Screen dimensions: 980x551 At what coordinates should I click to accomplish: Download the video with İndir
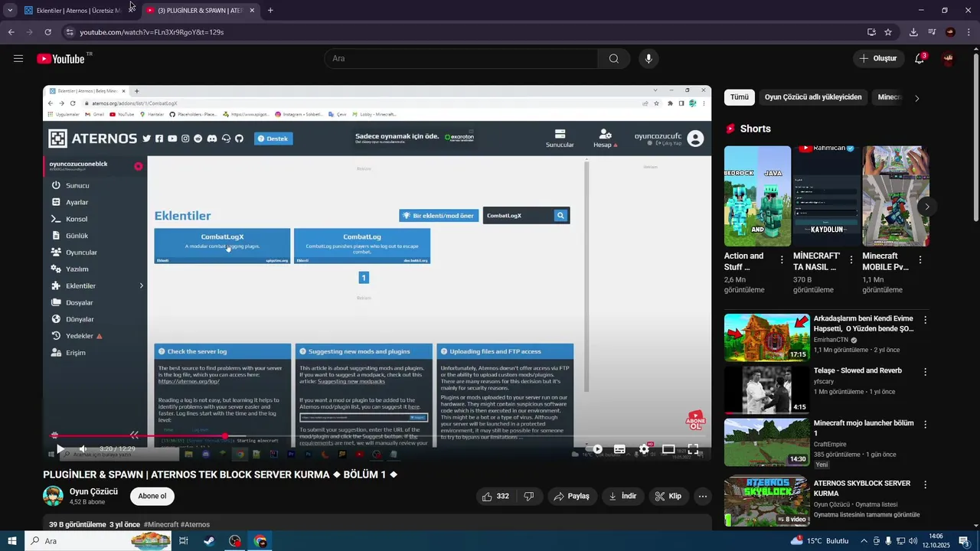(622, 496)
